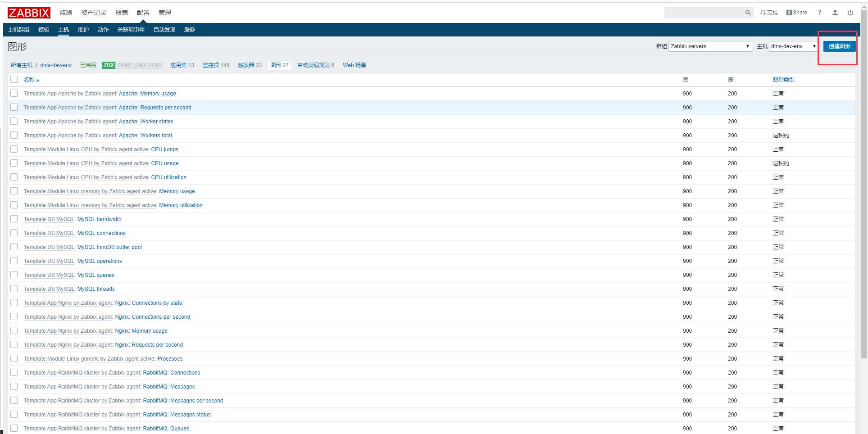Image resolution: width=868 pixels, height=434 pixels.
Task: Focus the top search input field
Action: 704,13
